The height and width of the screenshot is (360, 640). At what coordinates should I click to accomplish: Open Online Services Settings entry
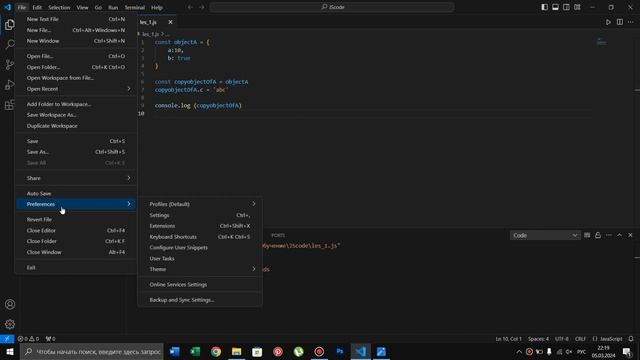tap(200, 284)
